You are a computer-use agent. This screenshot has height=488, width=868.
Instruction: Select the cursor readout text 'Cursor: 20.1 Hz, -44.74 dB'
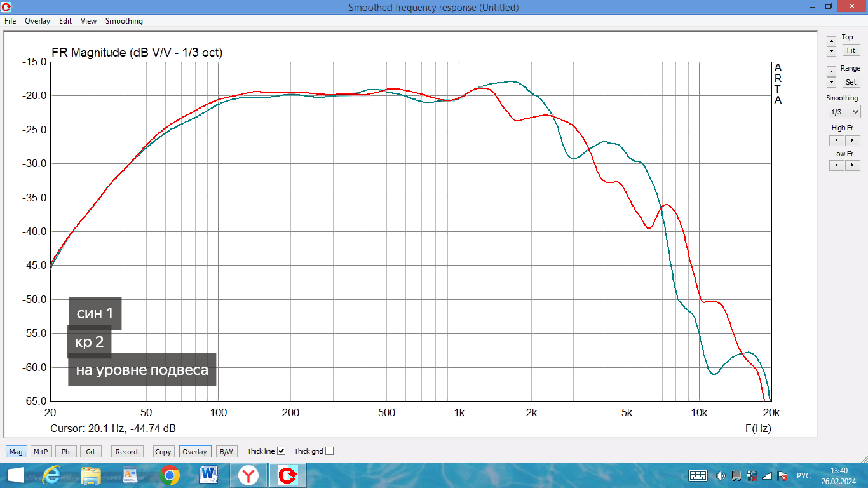[113, 429]
